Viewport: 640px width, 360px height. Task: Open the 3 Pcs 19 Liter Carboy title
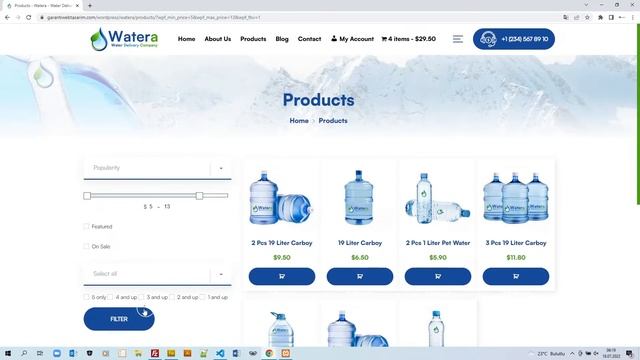tap(516, 243)
